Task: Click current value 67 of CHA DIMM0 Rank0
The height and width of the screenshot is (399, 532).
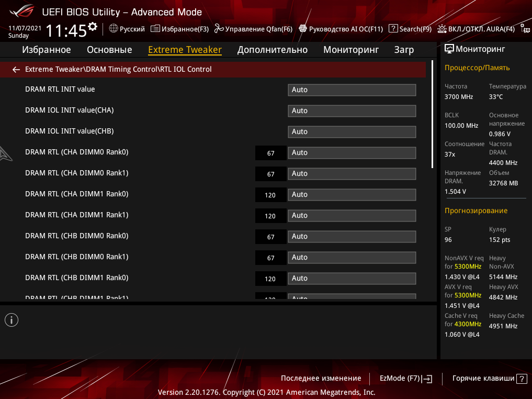Action: tap(271, 153)
